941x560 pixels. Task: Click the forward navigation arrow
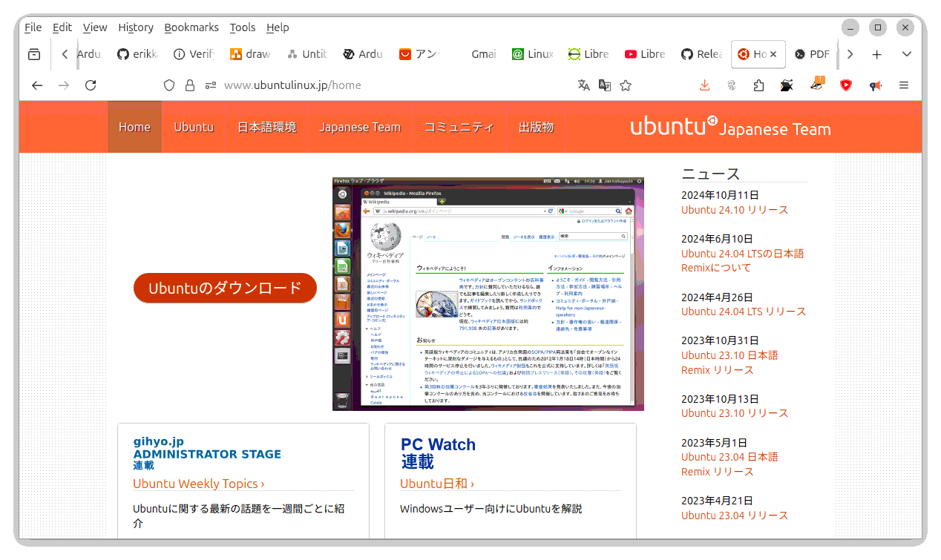64,85
